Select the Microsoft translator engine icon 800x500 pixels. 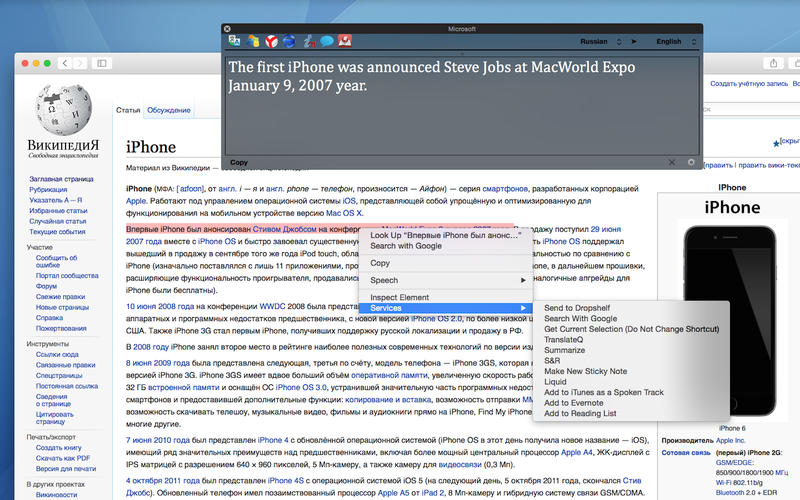(253, 41)
